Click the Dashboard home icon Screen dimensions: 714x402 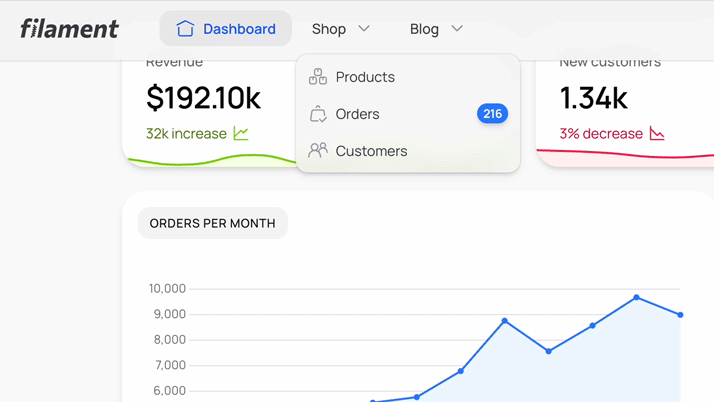185,29
